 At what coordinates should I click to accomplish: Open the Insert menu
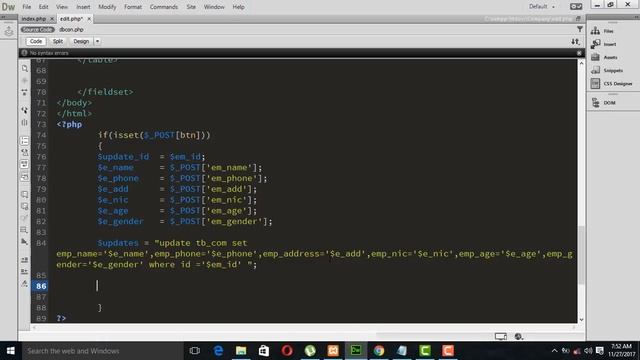(x=83, y=7)
